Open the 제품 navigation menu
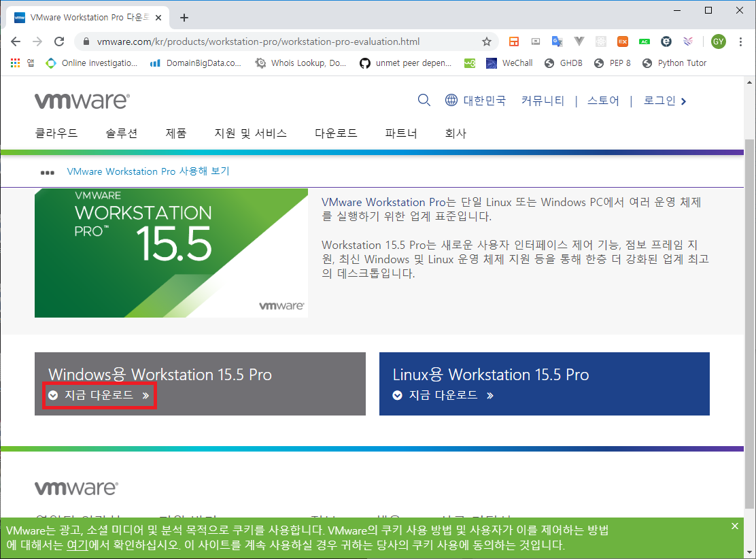 176,133
